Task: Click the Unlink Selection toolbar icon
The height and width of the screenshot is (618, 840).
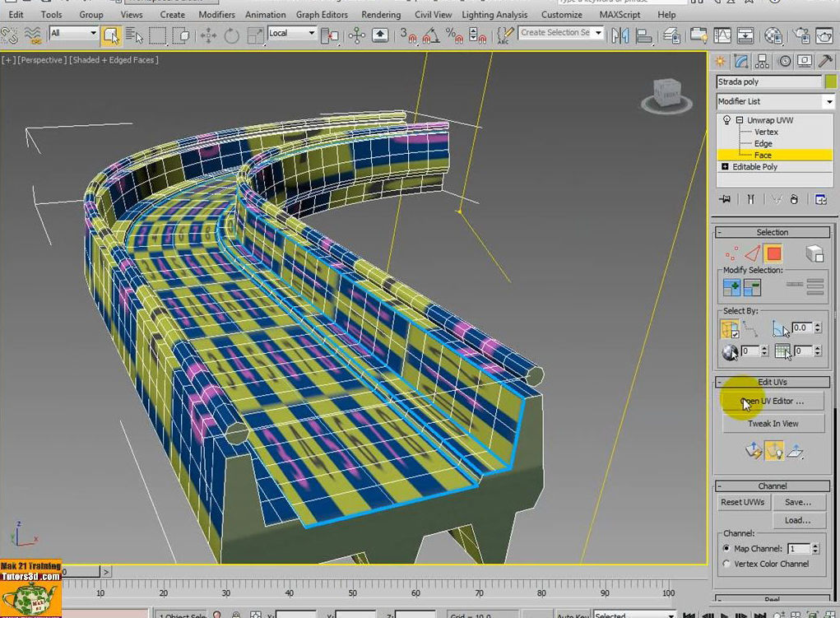Action: (9, 36)
